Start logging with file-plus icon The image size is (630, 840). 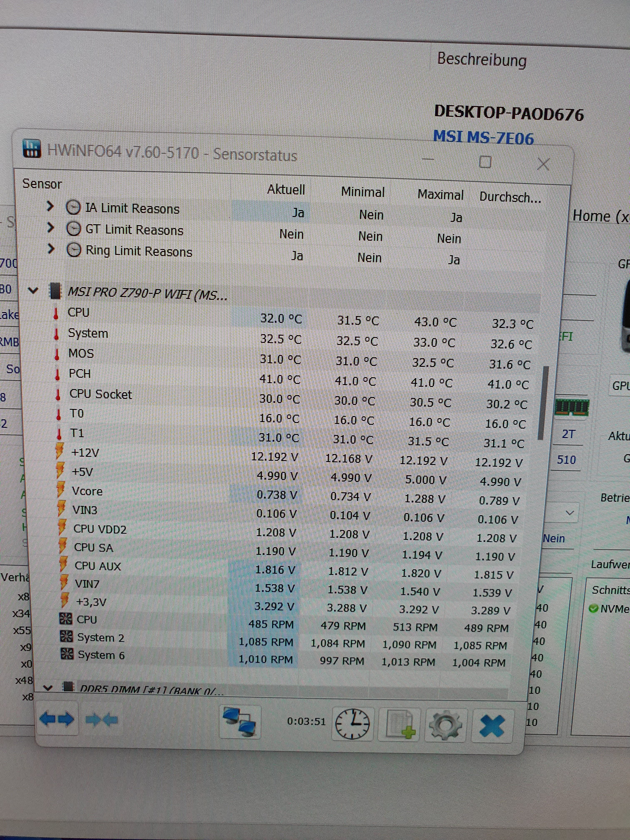coord(400,725)
